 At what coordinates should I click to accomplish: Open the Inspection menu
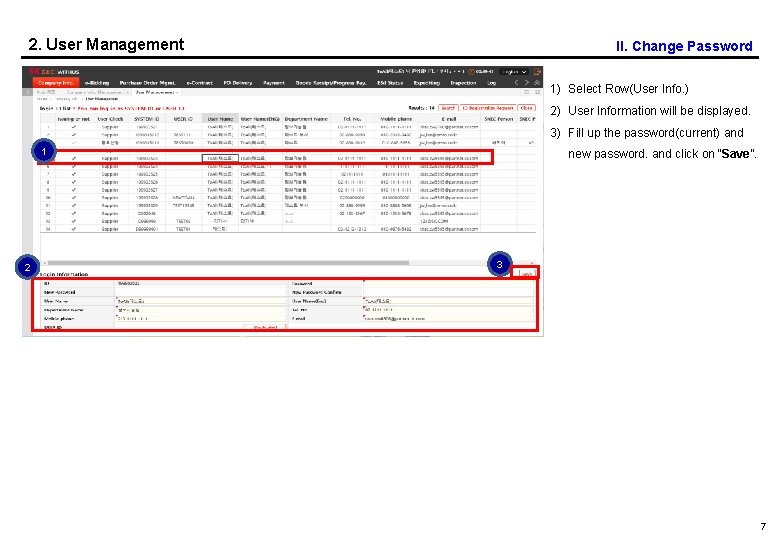tap(463, 83)
